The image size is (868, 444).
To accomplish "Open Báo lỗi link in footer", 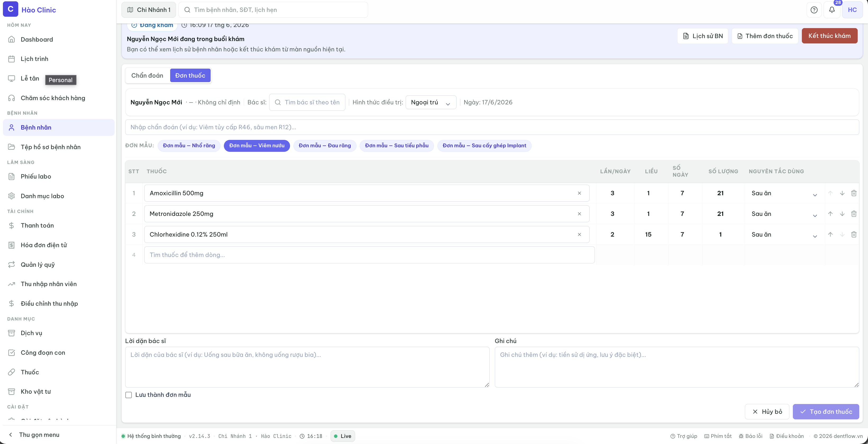I will 751,436.
